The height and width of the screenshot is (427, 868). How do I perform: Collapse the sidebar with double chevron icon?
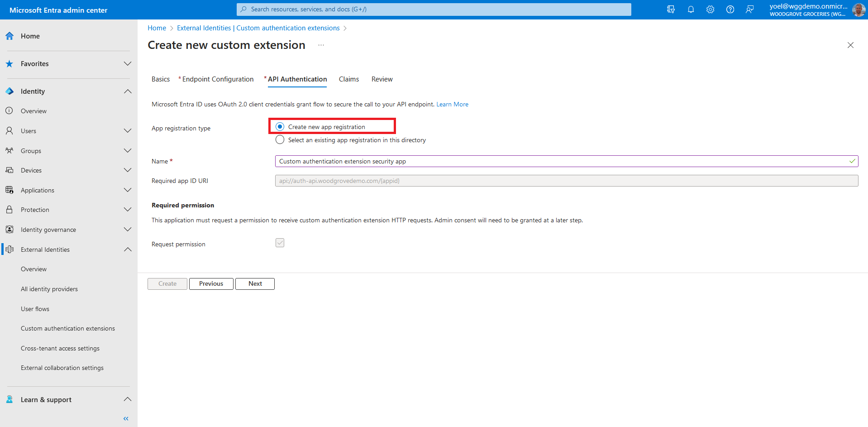[x=126, y=418]
